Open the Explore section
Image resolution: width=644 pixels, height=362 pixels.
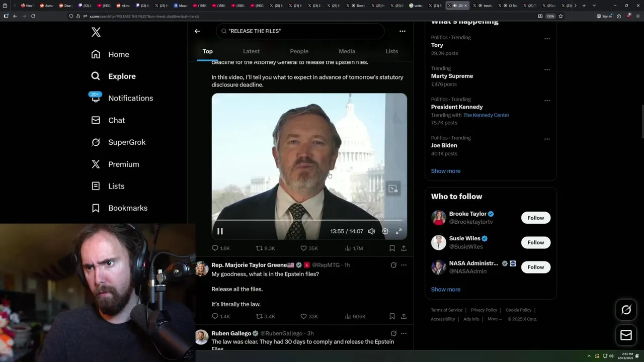113,76
